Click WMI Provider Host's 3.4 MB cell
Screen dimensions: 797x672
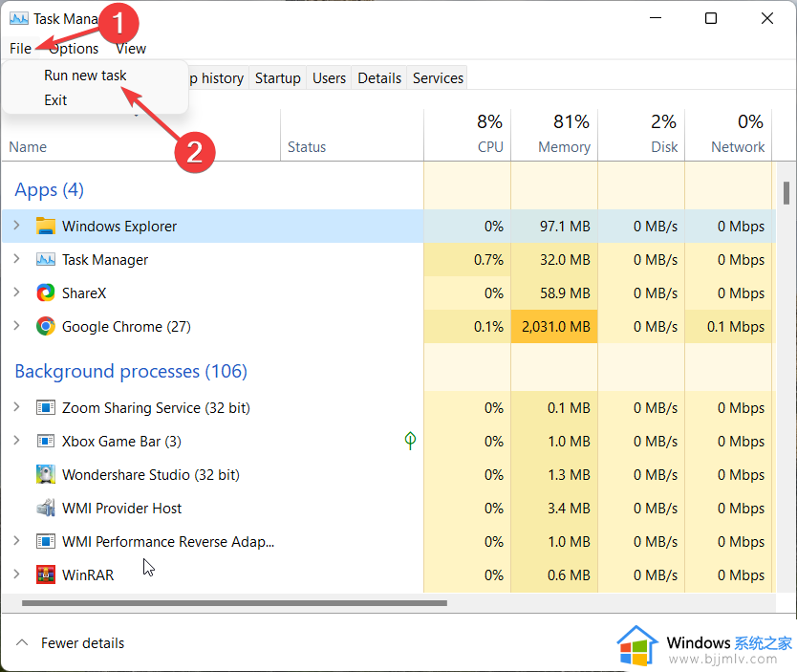pos(554,508)
